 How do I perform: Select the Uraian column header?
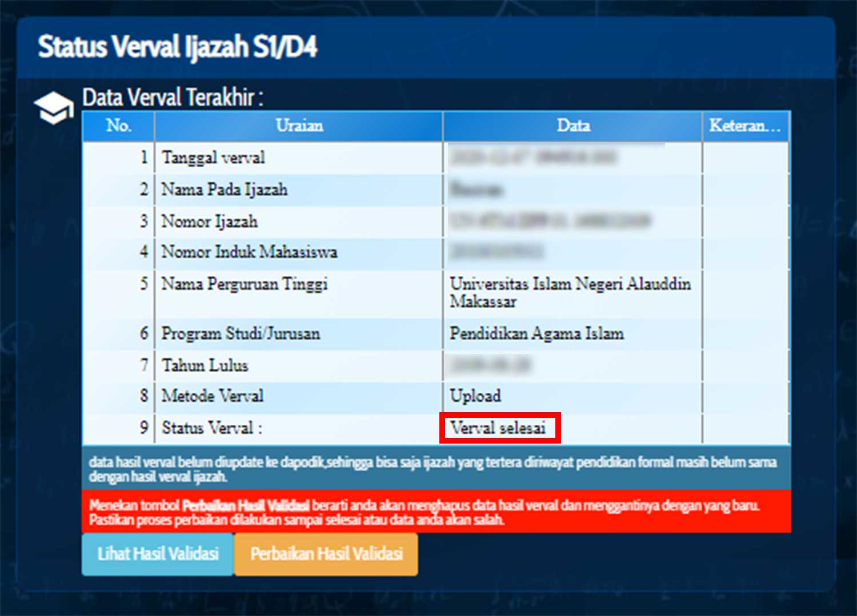pos(299,126)
